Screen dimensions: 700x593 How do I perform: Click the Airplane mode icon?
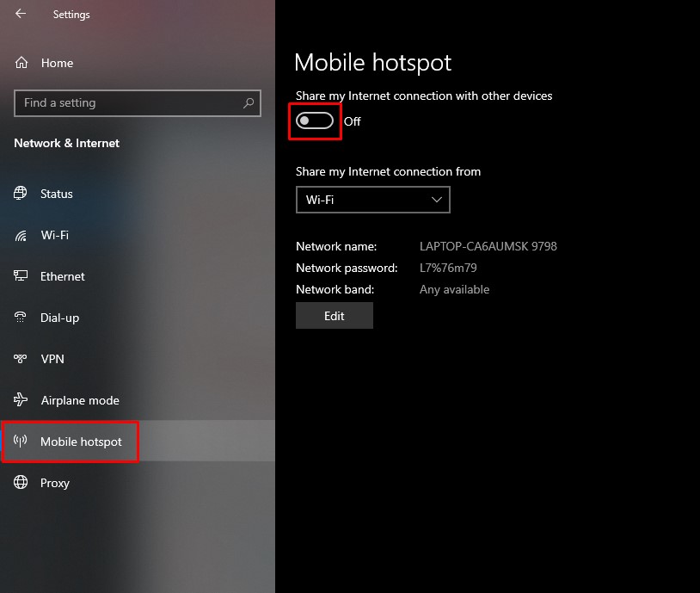[19, 400]
